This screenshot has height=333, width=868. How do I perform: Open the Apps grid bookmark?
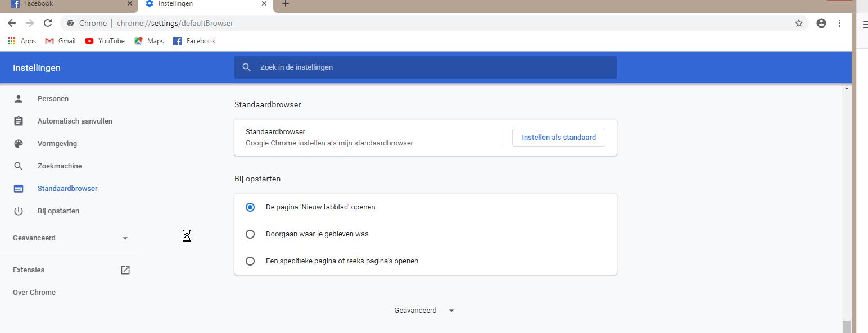coord(21,41)
